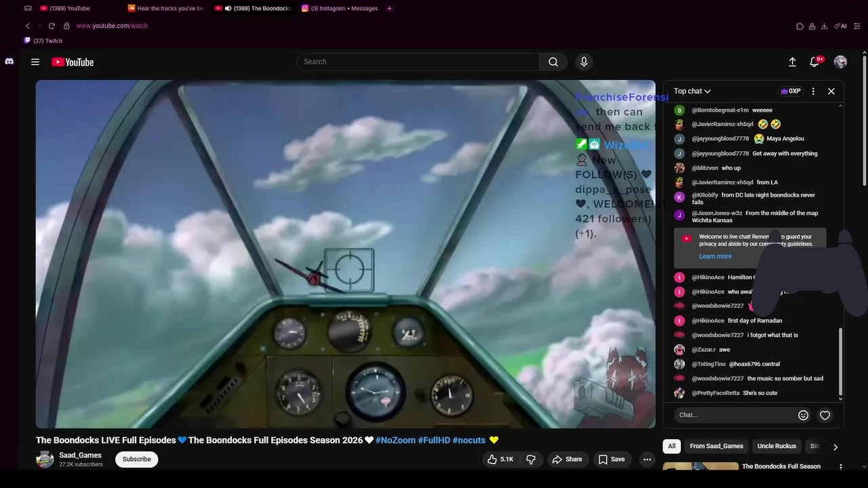Click the search magnifier button
This screenshot has height=488, width=868.
[553, 62]
